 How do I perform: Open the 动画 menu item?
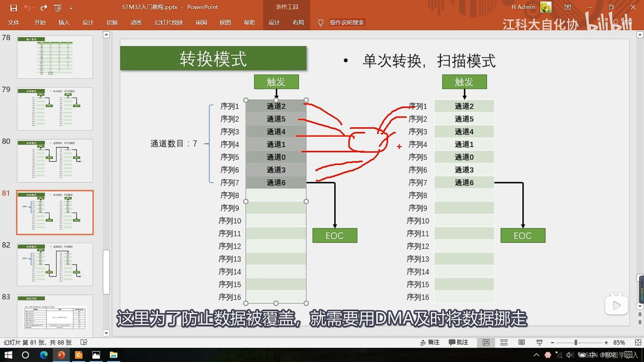point(137,22)
